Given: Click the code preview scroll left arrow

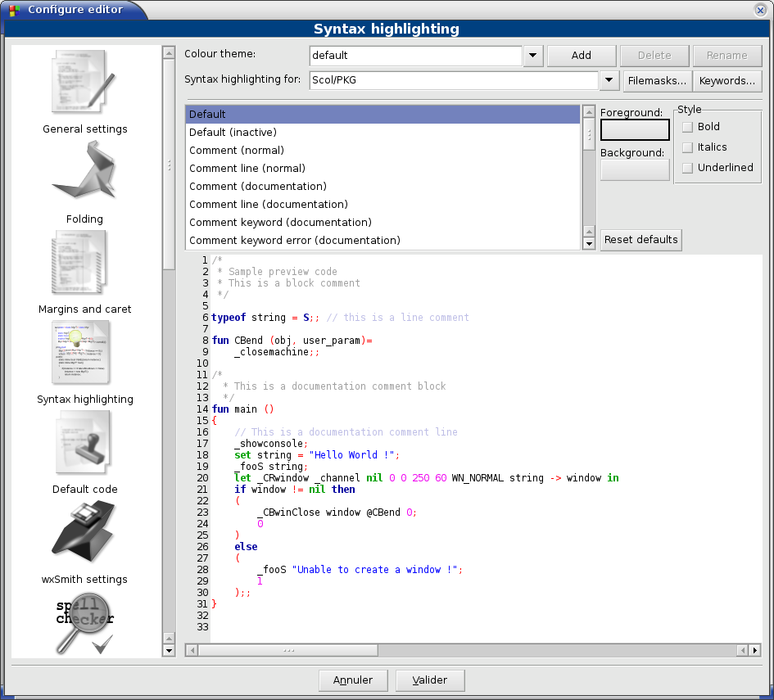Looking at the screenshot, I should point(192,651).
